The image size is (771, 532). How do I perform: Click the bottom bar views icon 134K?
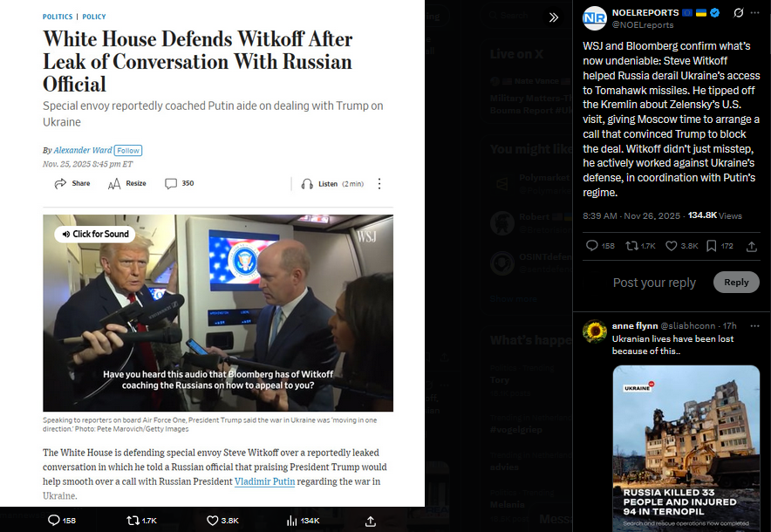pos(291,520)
